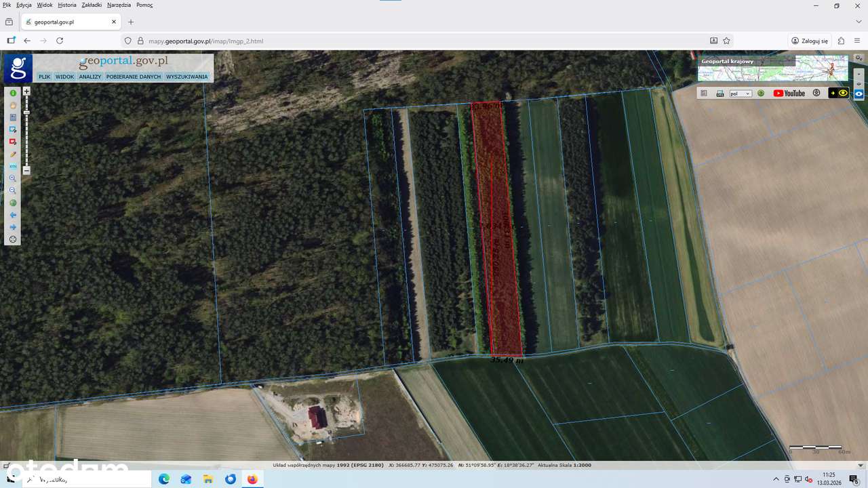Image resolution: width=868 pixels, height=488 pixels.
Task: Click the zoom slider handle
Action: tap(26, 112)
